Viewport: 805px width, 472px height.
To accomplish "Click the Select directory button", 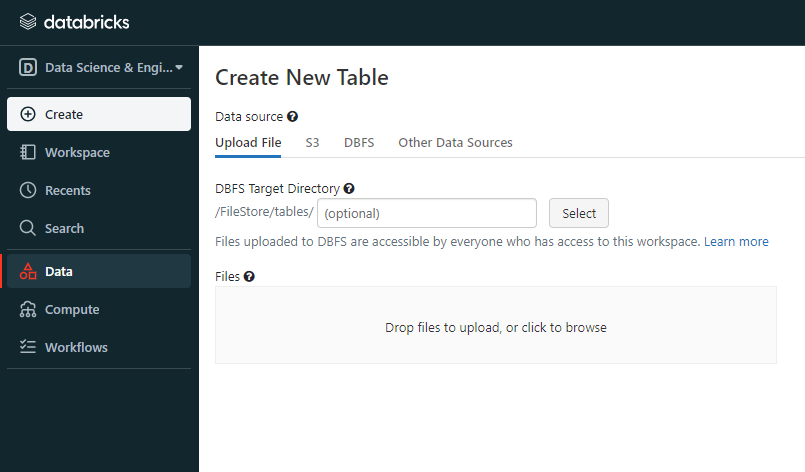I will 579,213.
